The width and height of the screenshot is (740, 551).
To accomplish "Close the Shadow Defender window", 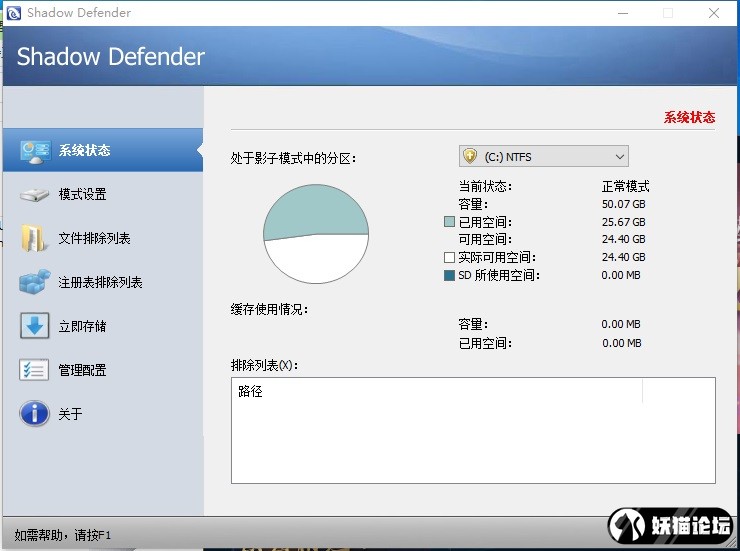I will [x=714, y=13].
